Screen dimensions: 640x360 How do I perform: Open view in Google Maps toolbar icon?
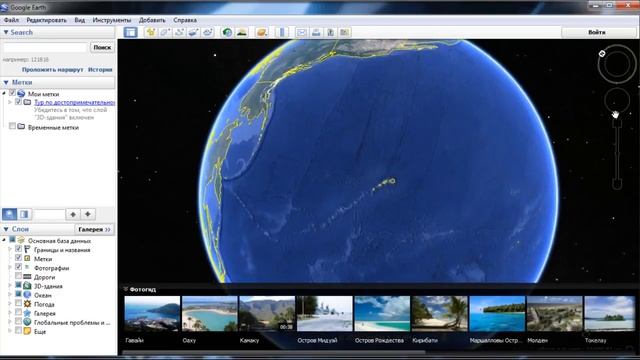(x=344, y=32)
